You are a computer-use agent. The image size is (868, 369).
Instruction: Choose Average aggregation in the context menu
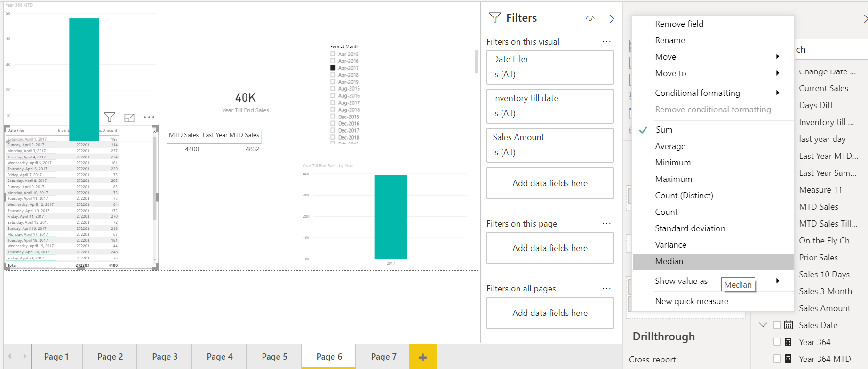(713, 146)
